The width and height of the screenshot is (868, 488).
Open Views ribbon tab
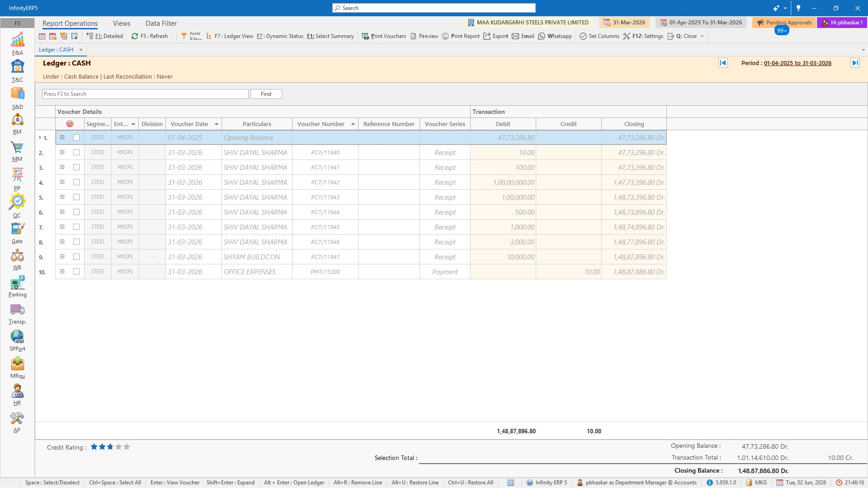(x=122, y=23)
